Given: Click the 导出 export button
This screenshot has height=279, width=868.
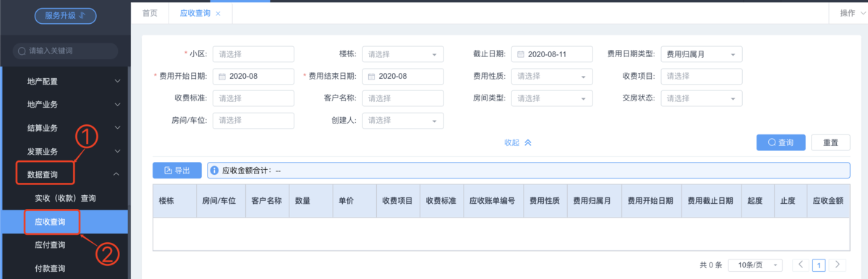Looking at the screenshot, I should tap(177, 171).
